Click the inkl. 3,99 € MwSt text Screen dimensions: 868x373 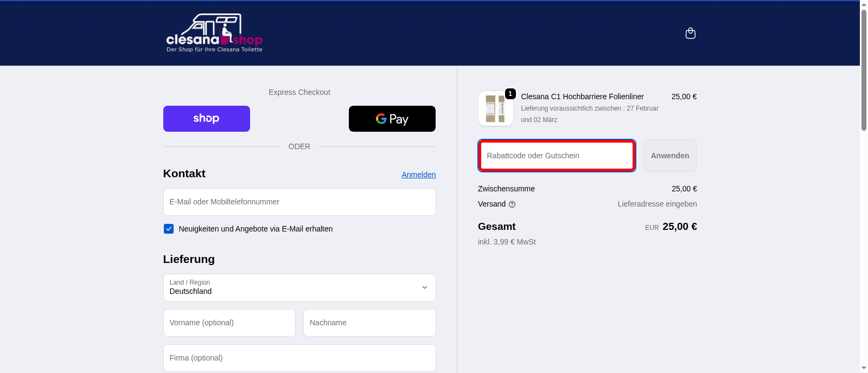pyautogui.click(x=507, y=242)
